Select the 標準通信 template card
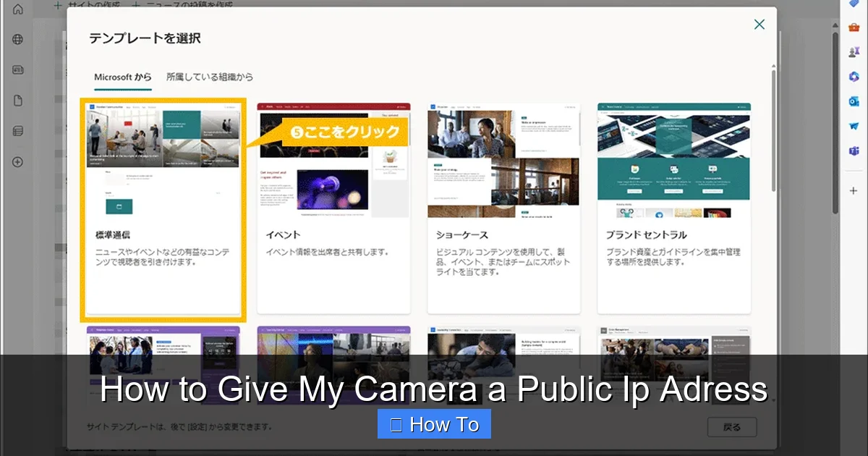Screen dimensions: 868x456 click(x=163, y=209)
